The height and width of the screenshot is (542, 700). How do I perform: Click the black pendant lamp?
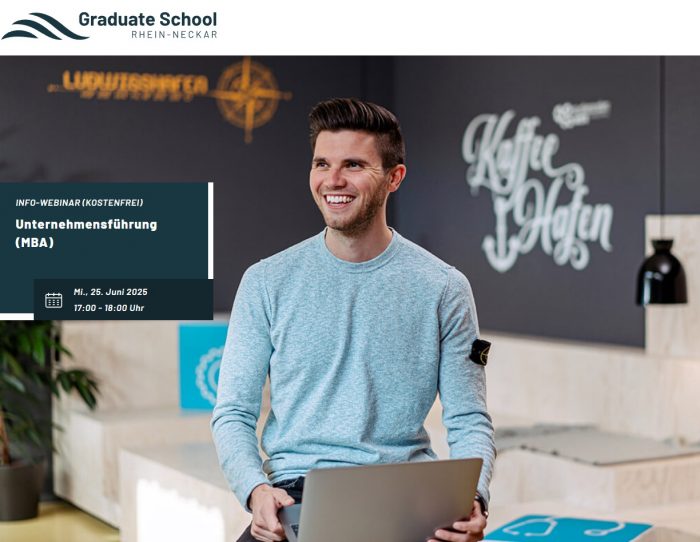(x=662, y=272)
